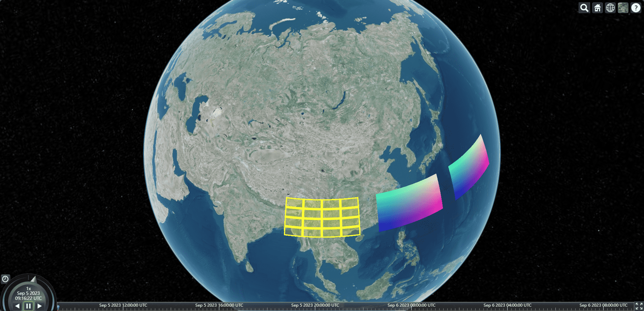Viewport: 644px width, 311px height.
Task: Toggle full screen mode icon
Action: 639,306
